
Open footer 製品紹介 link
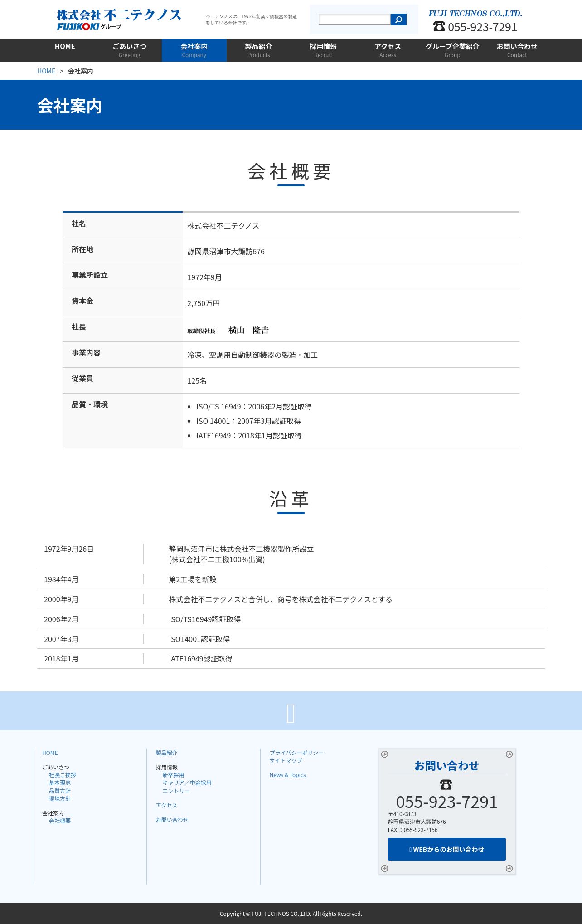pos(167,753)
